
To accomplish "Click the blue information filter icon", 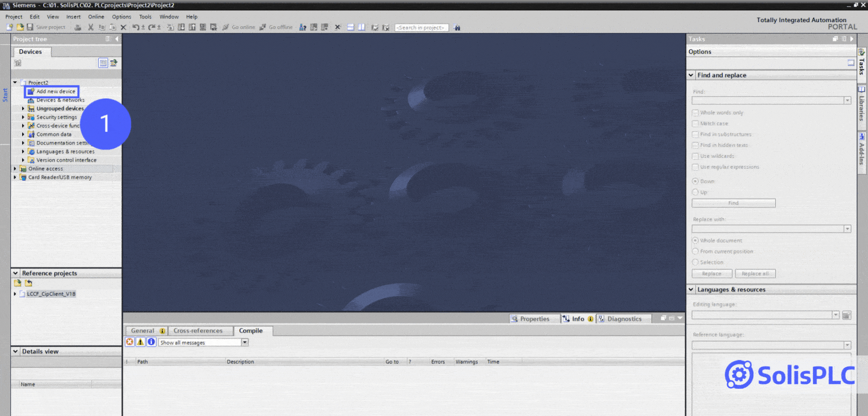I will (151, 342).
